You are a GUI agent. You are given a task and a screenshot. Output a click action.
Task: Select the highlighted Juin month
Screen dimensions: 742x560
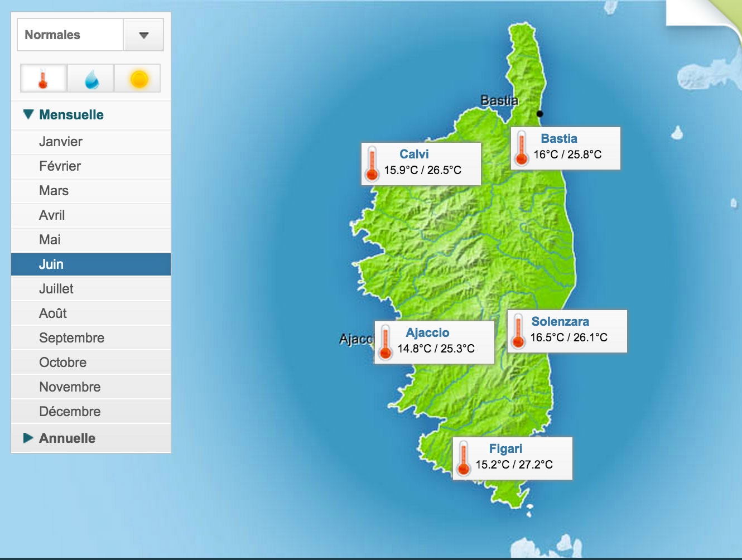pos(91,264)
